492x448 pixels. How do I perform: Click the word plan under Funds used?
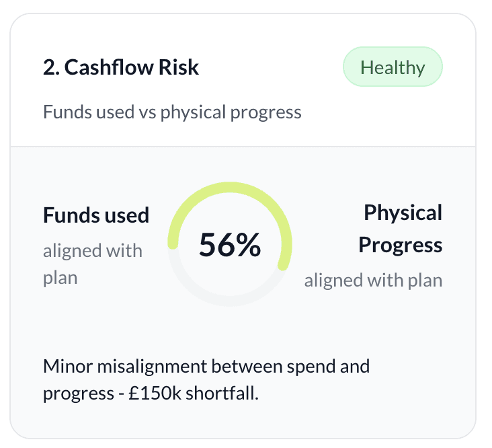(x=60, y=278)
